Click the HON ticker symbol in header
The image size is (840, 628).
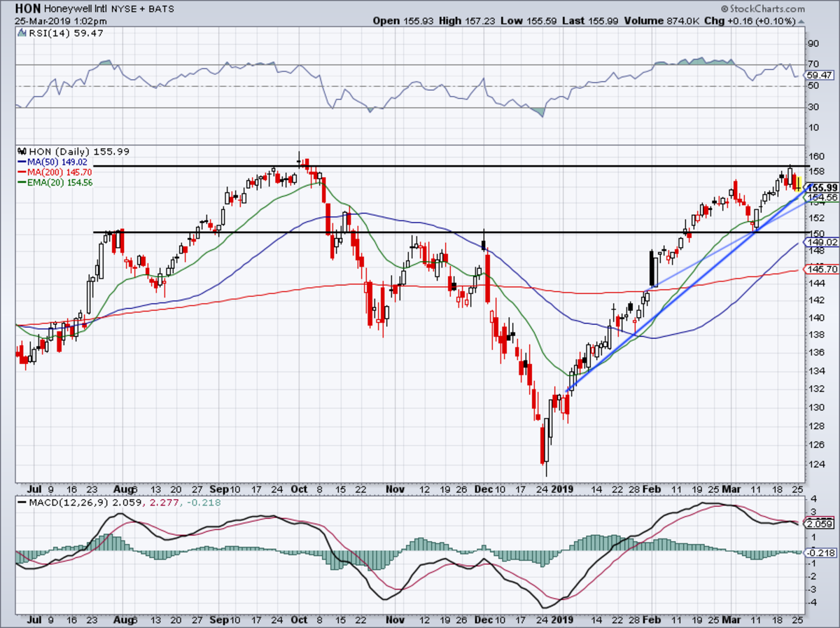[28, 10]
